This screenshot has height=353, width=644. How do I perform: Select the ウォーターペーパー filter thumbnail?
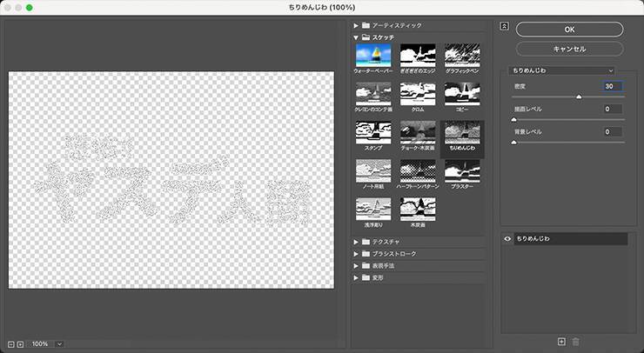(373, 56)
